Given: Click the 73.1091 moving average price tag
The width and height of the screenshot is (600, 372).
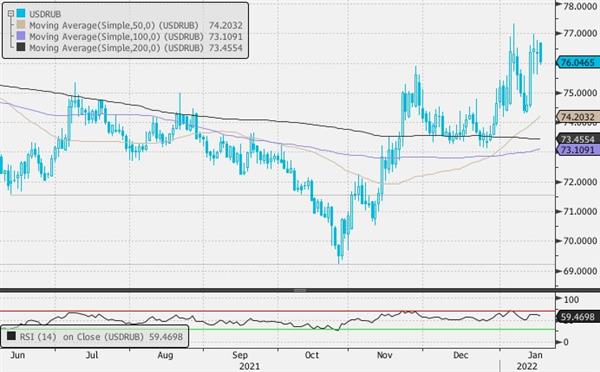Looking at the screenshot, I should (577, 150).
